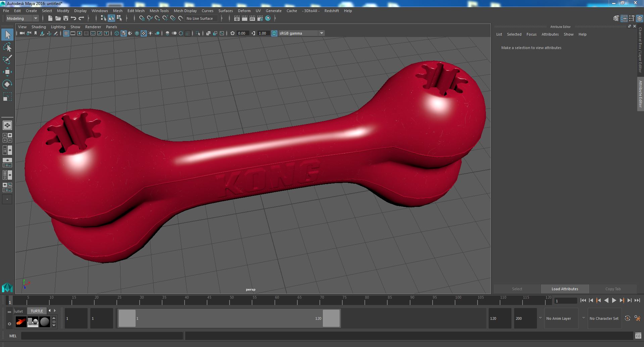Click the range slider right handle

tap(331, 318)
